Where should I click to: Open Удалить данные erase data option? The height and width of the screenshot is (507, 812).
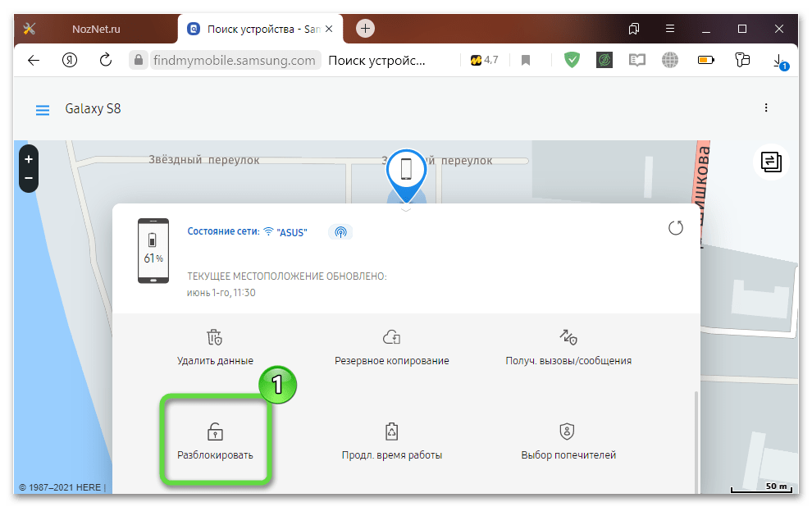[x=215, y=337]
